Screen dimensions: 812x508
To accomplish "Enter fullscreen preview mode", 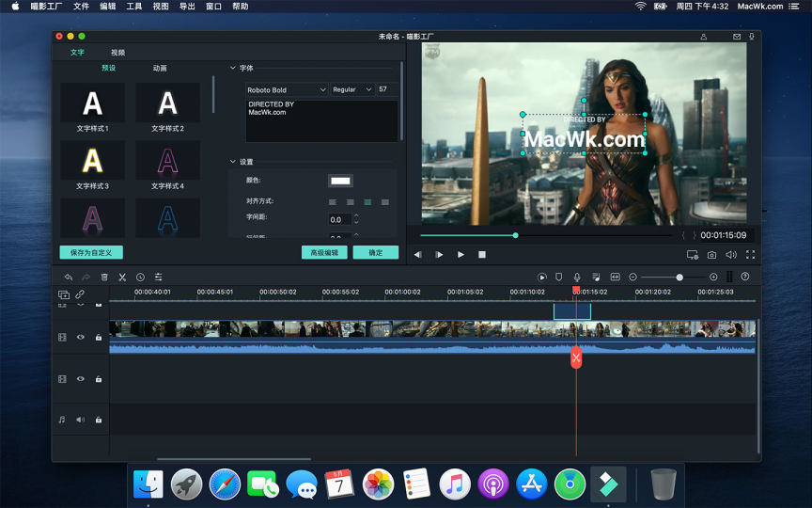I will click(750, 255).
